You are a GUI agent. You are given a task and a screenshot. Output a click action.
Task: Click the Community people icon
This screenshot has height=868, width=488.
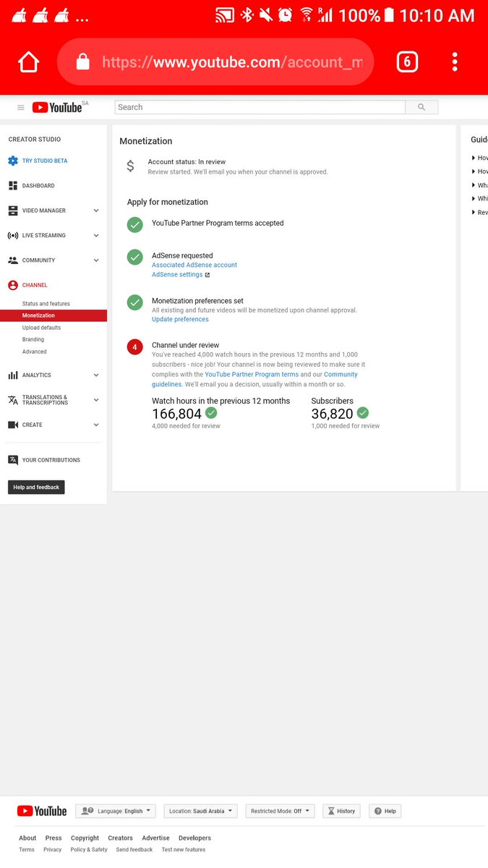(x=13, y=260)
